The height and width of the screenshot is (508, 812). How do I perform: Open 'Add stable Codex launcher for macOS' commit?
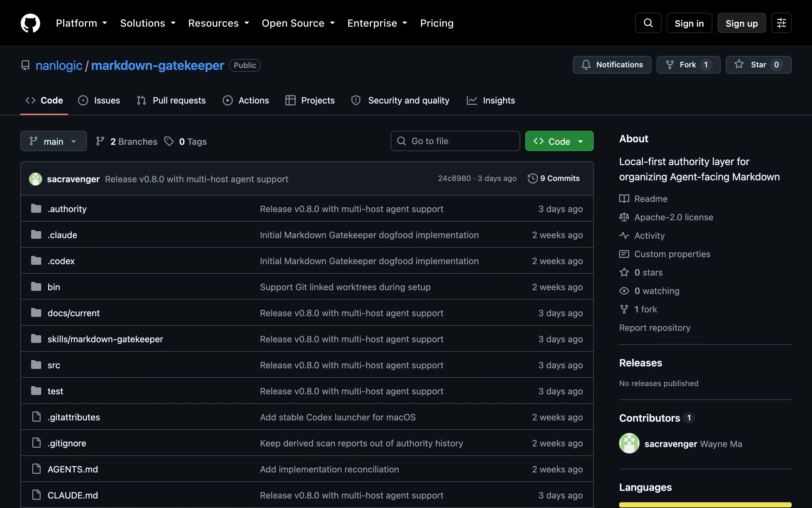pyautogui.click(x=337, y=417)
